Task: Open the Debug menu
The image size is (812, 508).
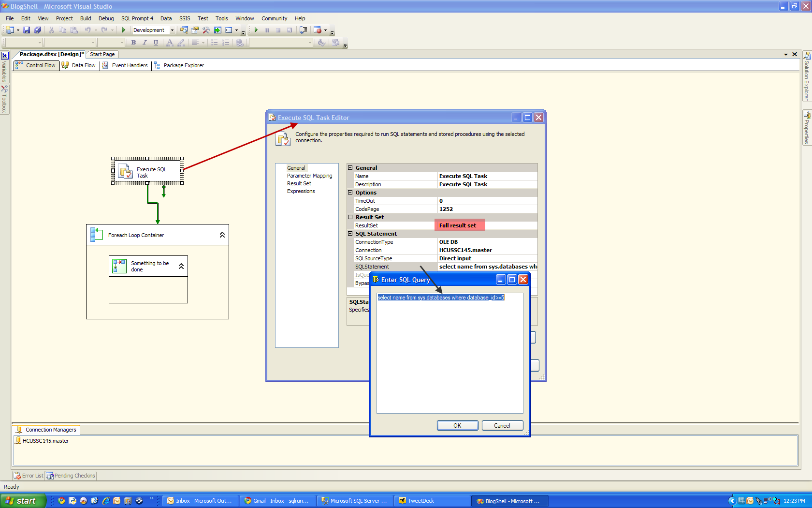Action: (106, 18)
